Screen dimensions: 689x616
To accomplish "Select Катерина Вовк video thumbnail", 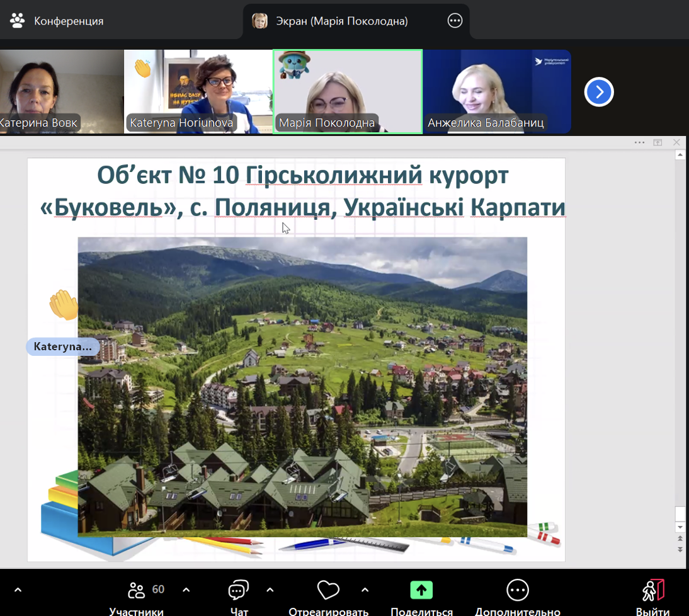I will tap(61, 91).
